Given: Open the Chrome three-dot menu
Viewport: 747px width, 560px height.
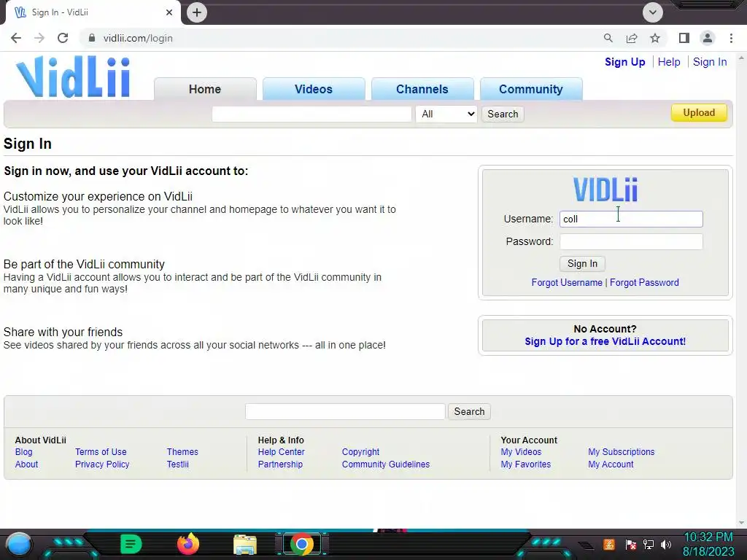Looking at the screenshot, I should click(x=731, y=38).
